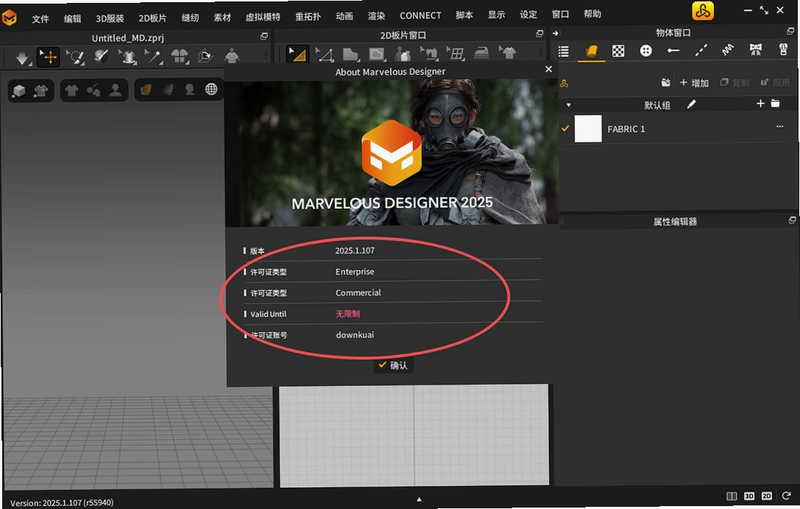Toggle the dark fabric thickness display
Screen dimensions: 800x509
tap(168, 90)
